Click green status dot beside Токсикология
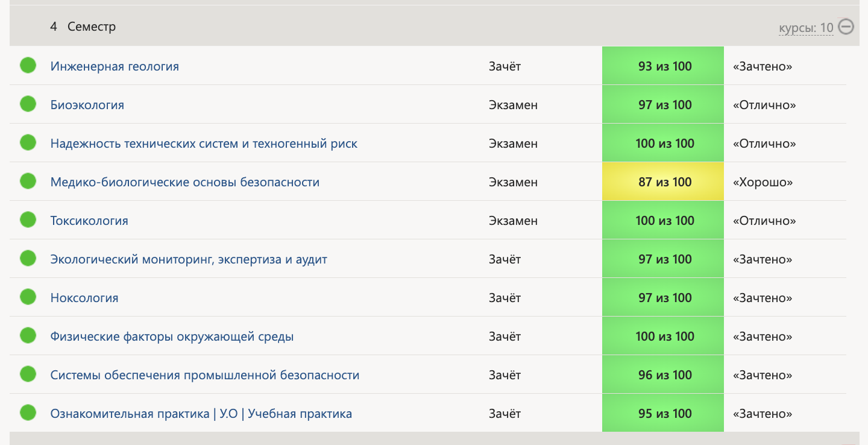Viewport: 868px width, 445px height. coord(28,219)
